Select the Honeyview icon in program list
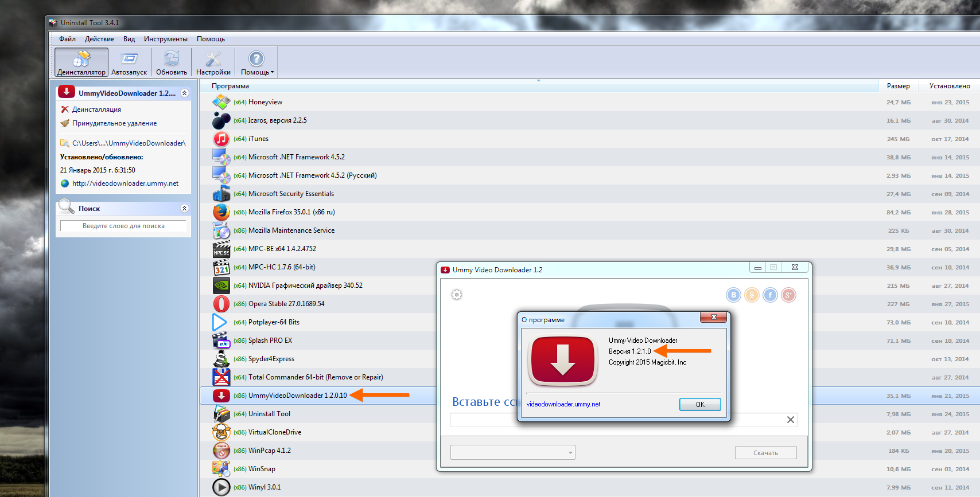980x497 pixels. (221, 102)
